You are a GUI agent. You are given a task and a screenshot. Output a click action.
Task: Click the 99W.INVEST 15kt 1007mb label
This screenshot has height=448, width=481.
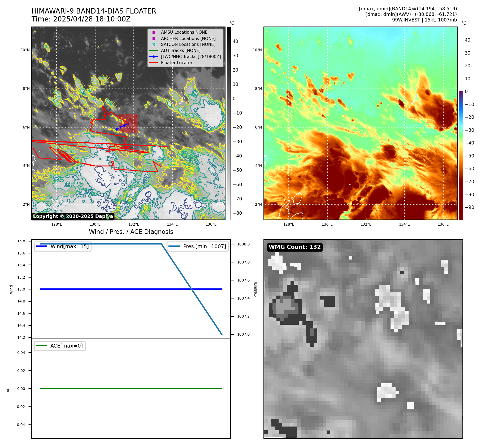[424, 20]
